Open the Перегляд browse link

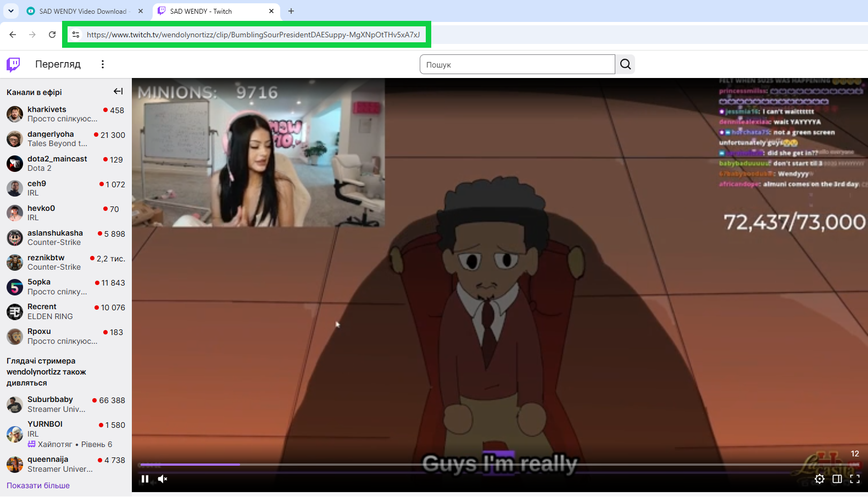58,64
